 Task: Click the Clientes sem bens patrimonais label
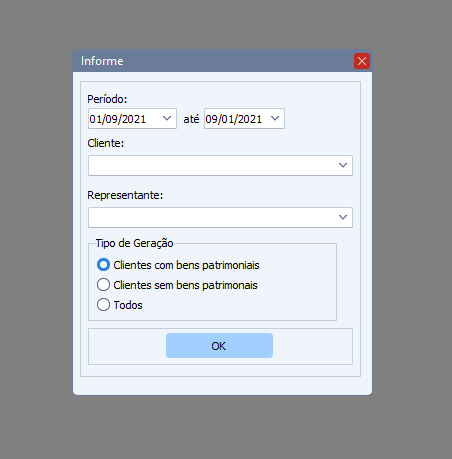185,285
